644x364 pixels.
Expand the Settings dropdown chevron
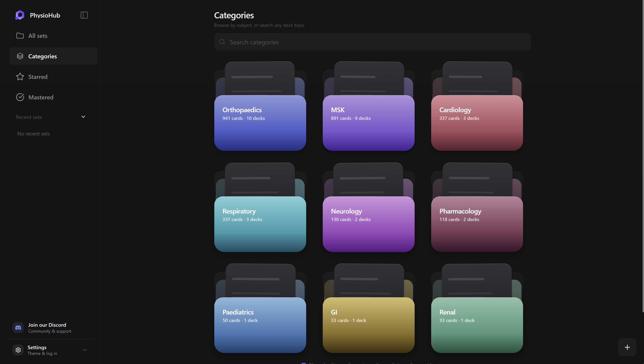pos(85,350)
